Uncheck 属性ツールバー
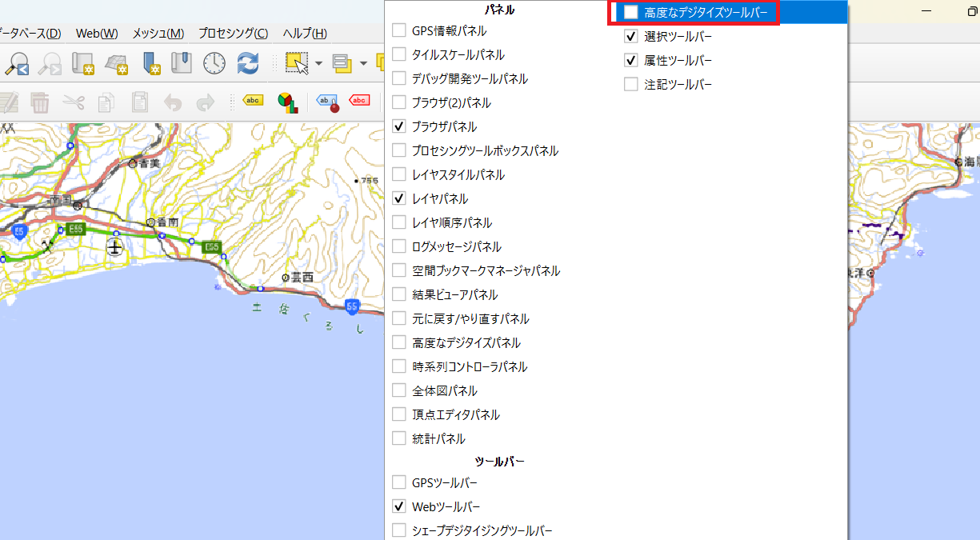The image size is (980, 540). click(x=631, y=60)
